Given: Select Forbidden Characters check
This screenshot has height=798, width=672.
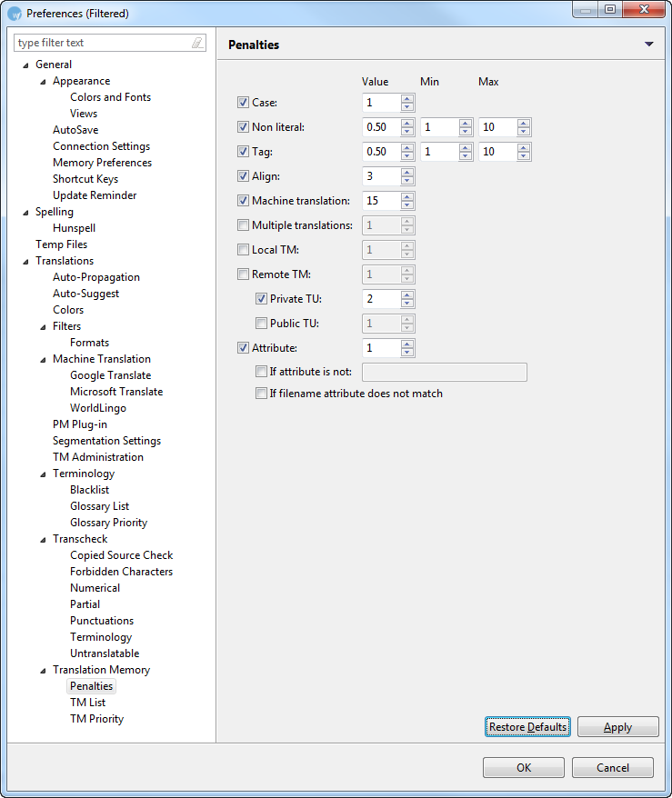Looking at the screenshot, I should coord(121,572).
